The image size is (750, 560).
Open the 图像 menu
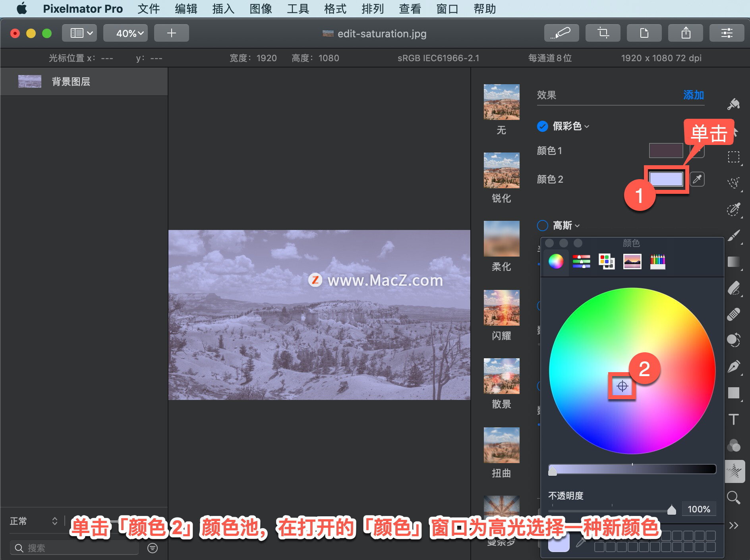pos(261,9)
